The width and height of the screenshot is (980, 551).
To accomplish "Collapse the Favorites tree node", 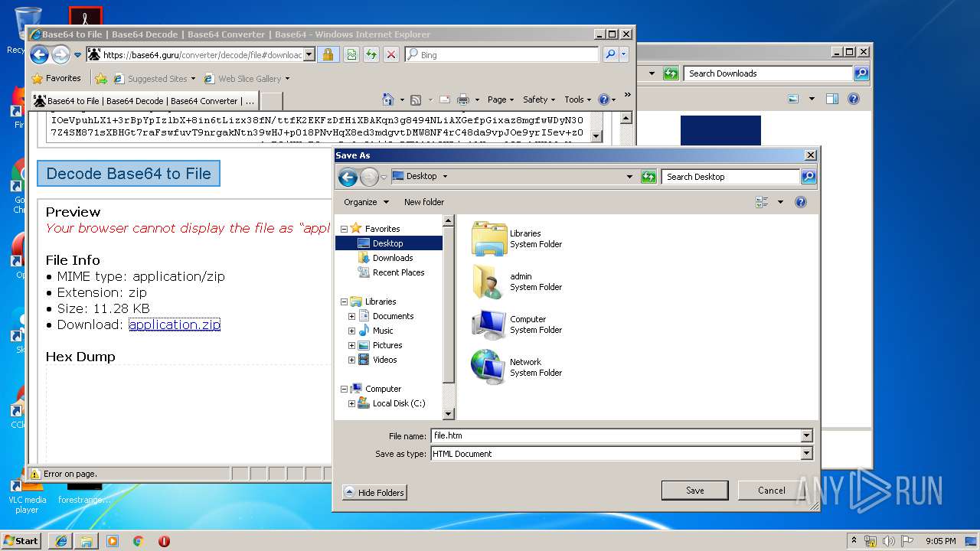I will coord(344,229).
